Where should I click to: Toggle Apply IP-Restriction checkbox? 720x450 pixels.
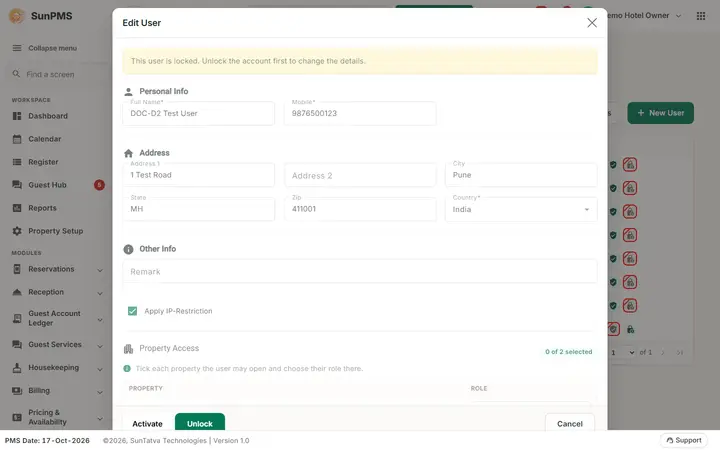[x=132, y=311]
